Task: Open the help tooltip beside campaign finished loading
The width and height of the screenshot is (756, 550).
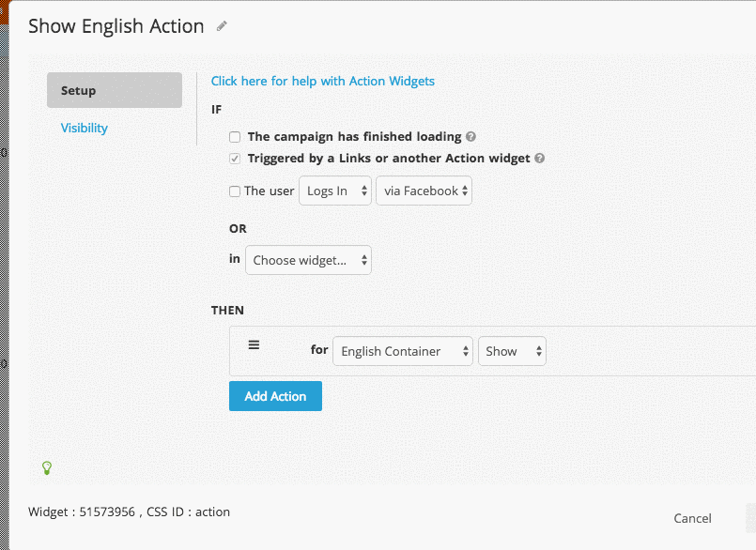Action: (470, 136)
